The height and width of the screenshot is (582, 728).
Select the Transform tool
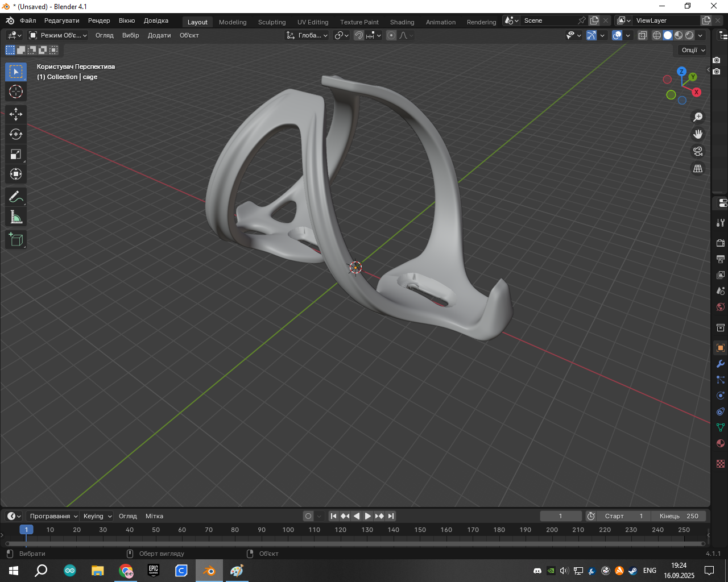coord(16,174)
